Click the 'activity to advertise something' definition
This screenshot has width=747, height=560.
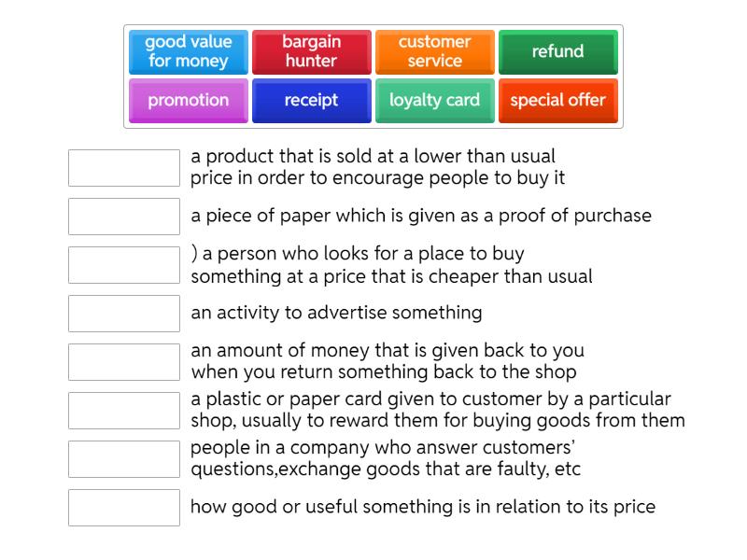[x=336, y=314]
